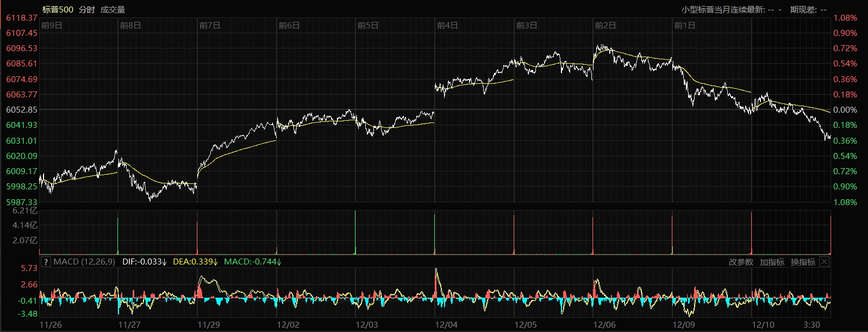Click the 6052.85 baseline price label

[22, 110]
